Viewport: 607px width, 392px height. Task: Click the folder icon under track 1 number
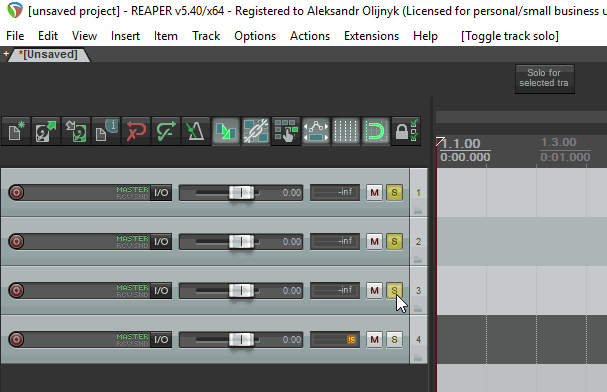(418, 211)
